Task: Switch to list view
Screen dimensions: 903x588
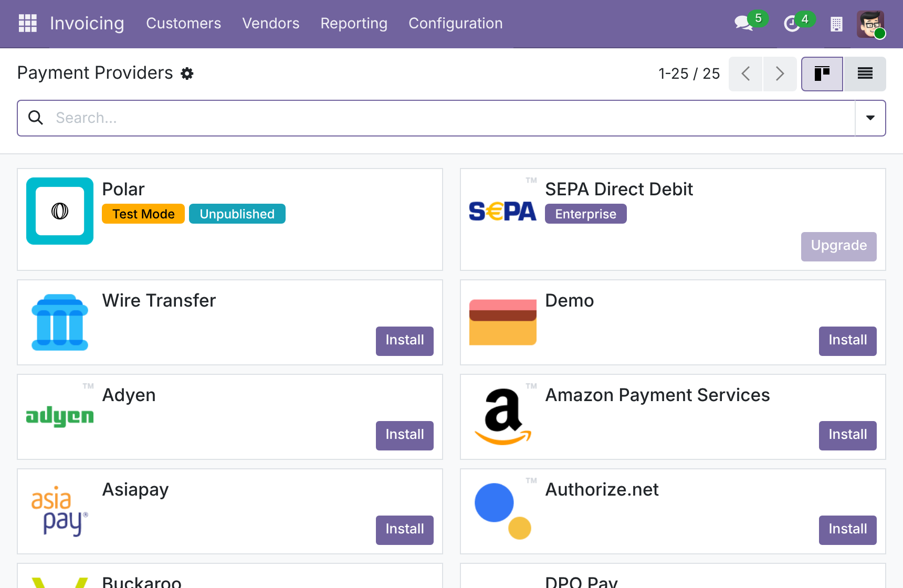Action: (x=865, y=73)
